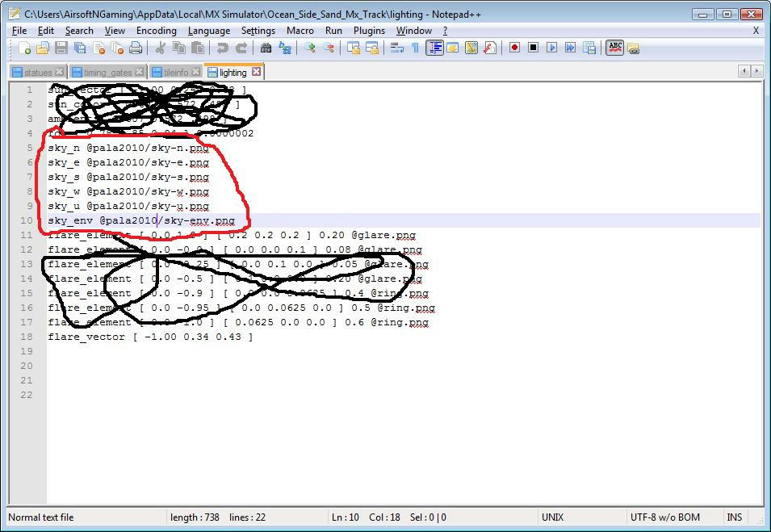Switch to the timing_gates tab

tap(107, 73)
